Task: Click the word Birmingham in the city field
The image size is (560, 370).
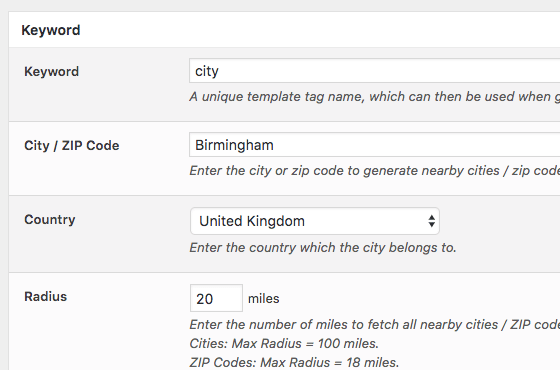Action: tap(234, 145)
